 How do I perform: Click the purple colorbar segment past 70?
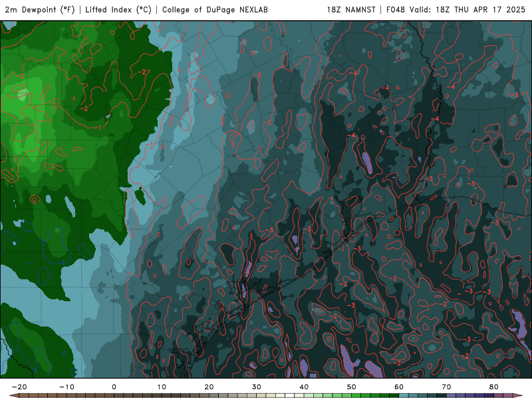point(452,396)
